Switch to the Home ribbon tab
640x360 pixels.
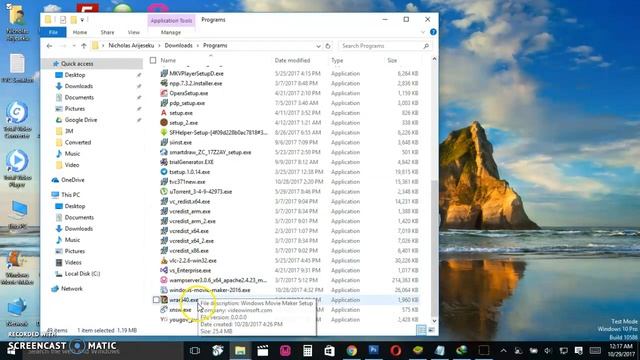pyautogui.click(x=80, y=32)
